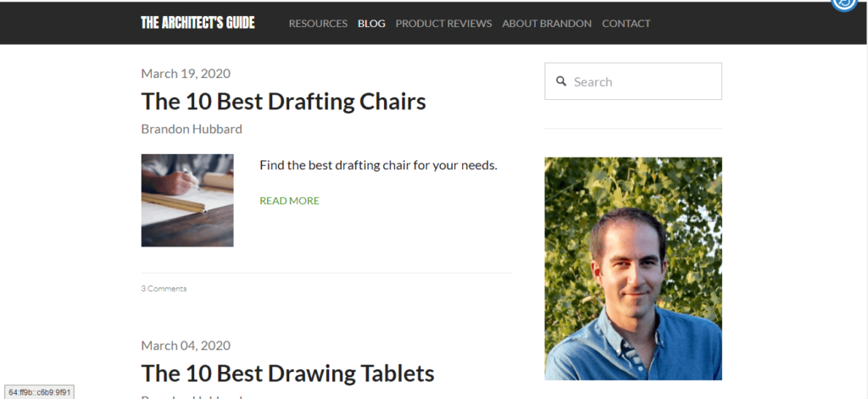Go to the Blog page
Screen dimensions: 868x399
coord(371,24)
